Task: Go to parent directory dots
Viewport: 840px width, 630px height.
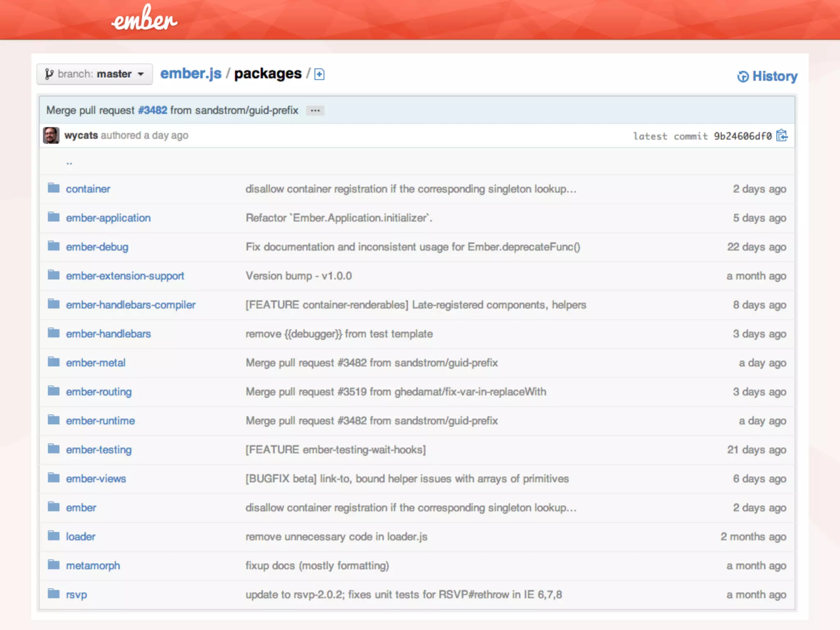Action: [69, 163]
